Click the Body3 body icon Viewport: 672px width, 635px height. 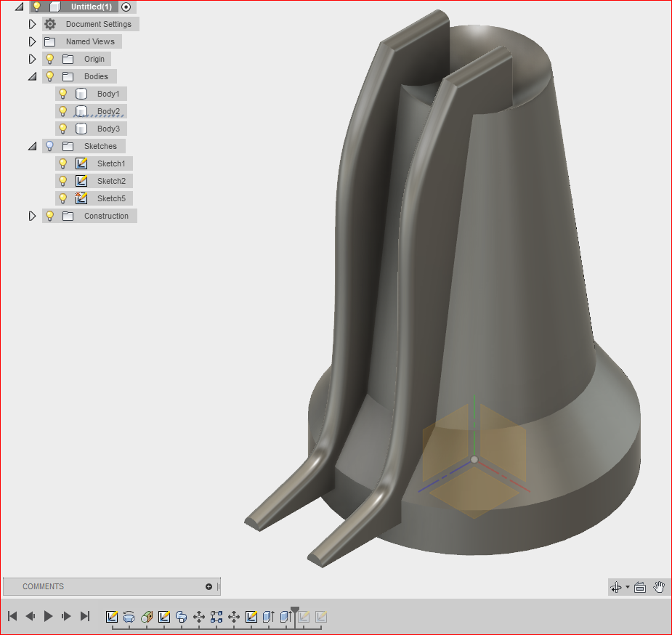tap(81, 129)
